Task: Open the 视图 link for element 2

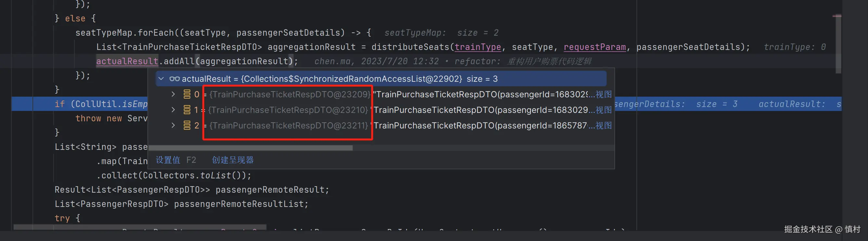Action: click(x=603, y=126)
